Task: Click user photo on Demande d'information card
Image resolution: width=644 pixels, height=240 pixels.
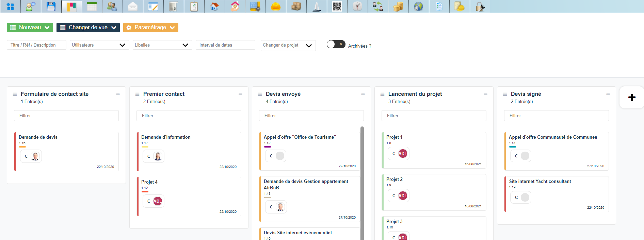Action: (x=158, y=156)
